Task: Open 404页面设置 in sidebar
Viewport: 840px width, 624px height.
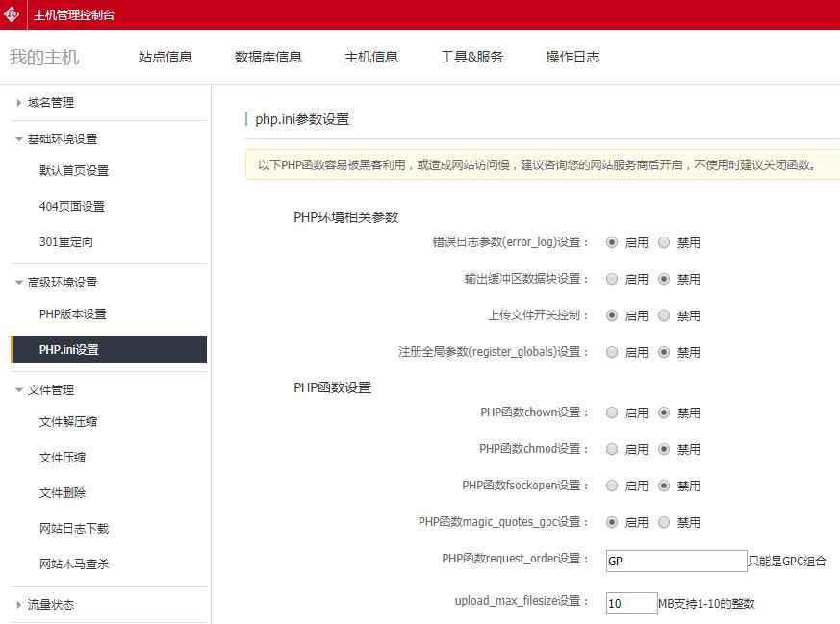Action: (x=72, y=207)
